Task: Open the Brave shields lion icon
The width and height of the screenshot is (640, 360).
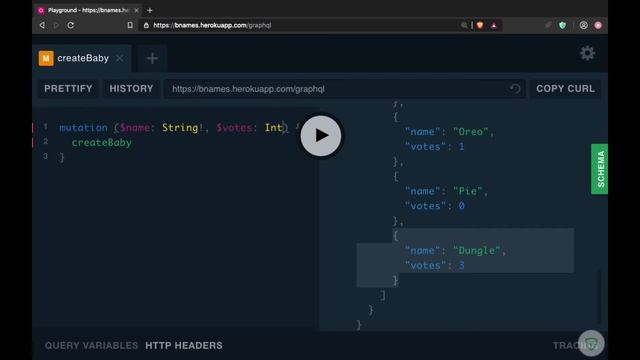Action: tap(480, 25)
